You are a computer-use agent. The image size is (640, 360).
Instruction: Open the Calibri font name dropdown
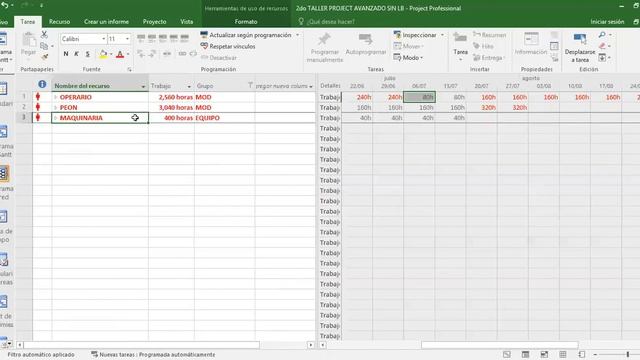click(x=103, y=39)
